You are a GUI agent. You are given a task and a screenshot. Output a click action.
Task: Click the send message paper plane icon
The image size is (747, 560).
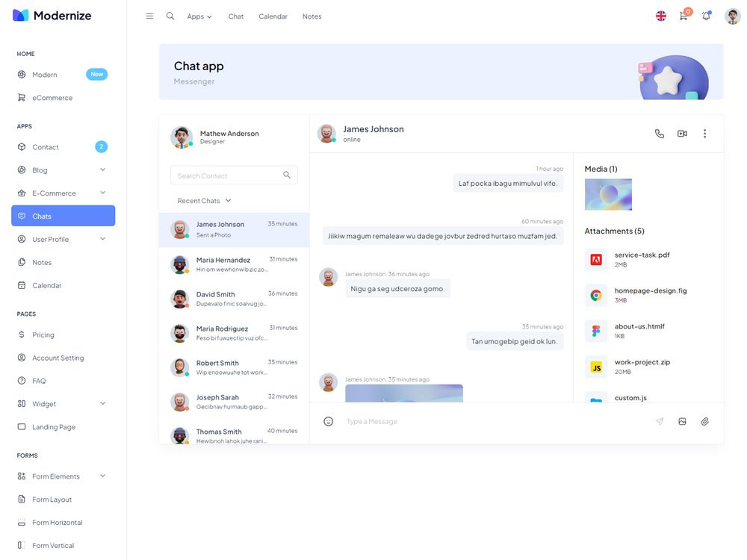660,421
